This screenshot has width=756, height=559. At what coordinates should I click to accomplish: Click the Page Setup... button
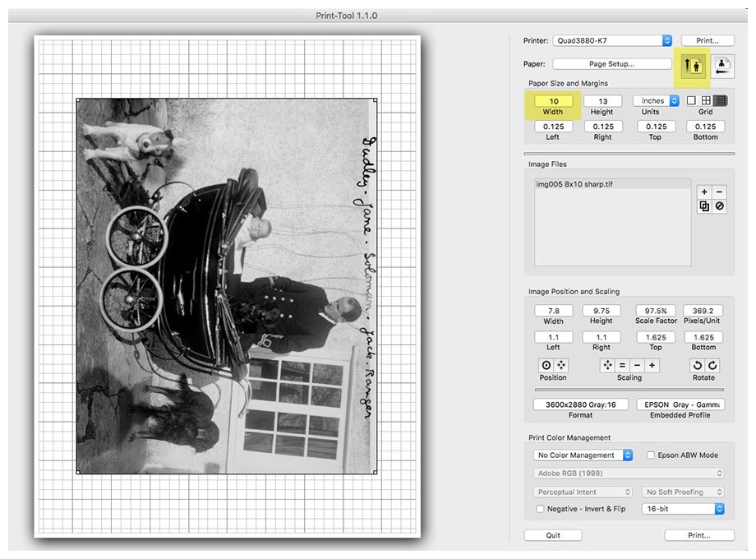(611, 63)
